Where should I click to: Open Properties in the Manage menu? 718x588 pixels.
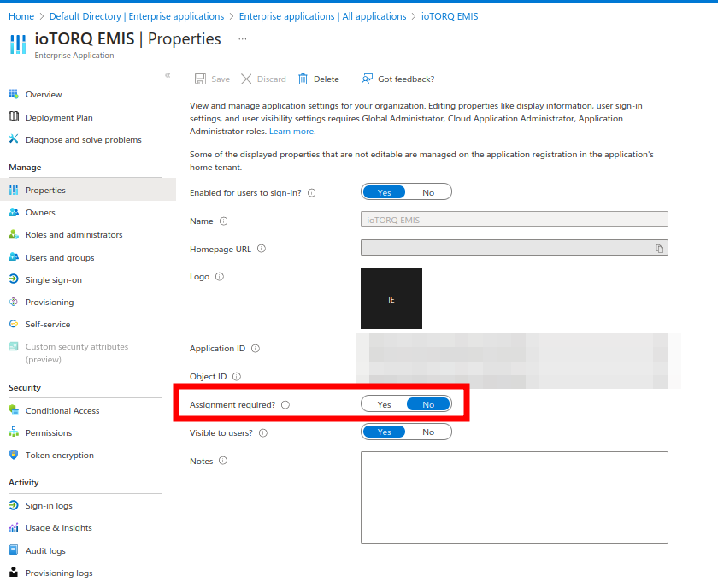pos(88,190)
